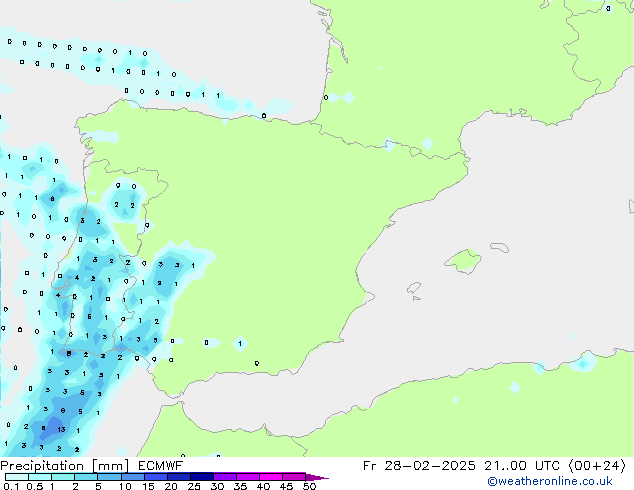Click the '0.1' legend scale label

coord(11,486)
